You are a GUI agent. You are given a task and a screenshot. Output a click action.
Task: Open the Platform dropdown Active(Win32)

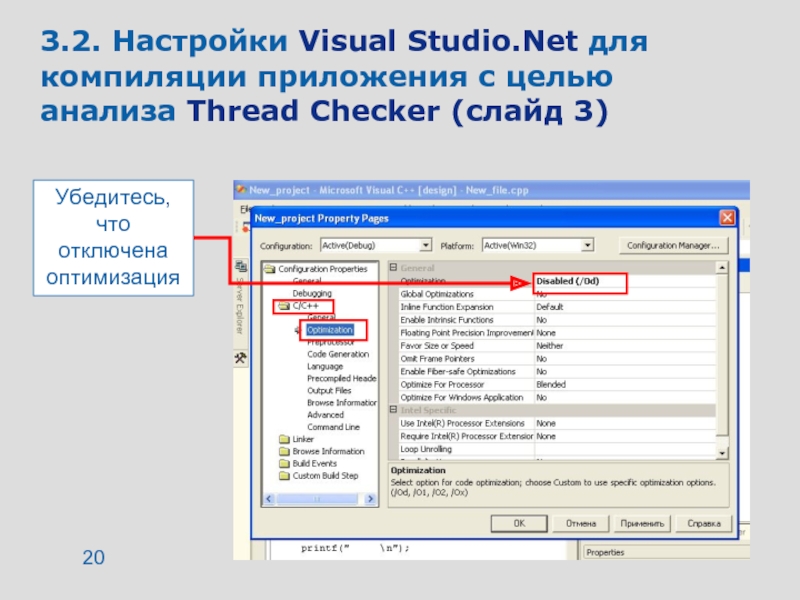(x=587, y=245)
